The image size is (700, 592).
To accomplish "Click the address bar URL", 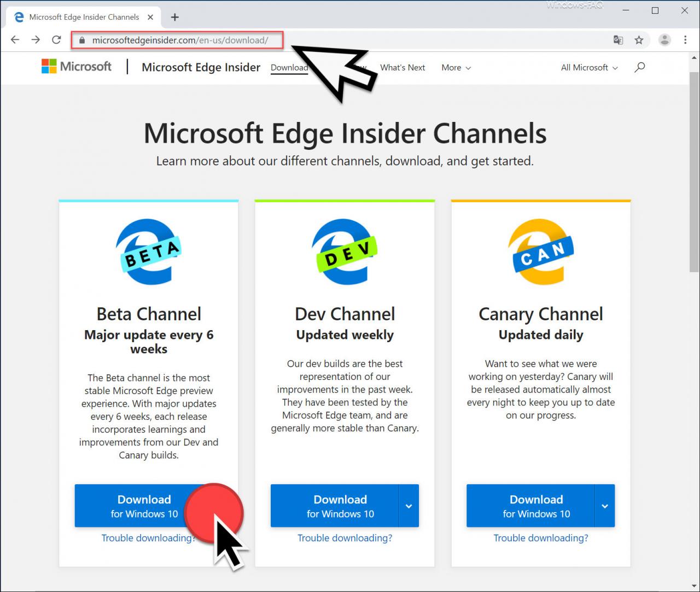I will click(x=180, y=40).
